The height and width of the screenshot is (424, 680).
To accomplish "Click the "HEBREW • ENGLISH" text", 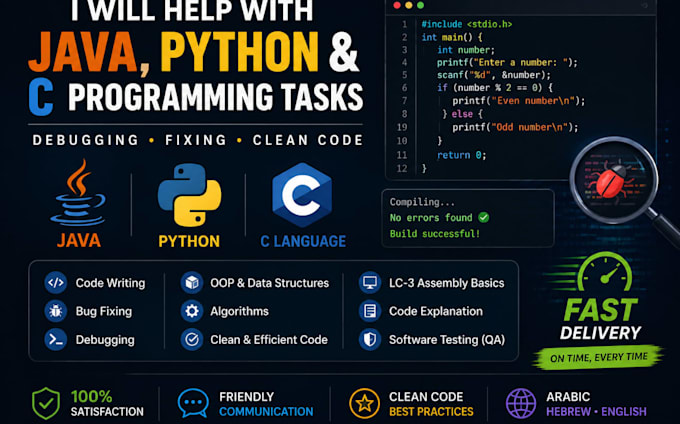I will pyautogui.click(x=596, y=411).
